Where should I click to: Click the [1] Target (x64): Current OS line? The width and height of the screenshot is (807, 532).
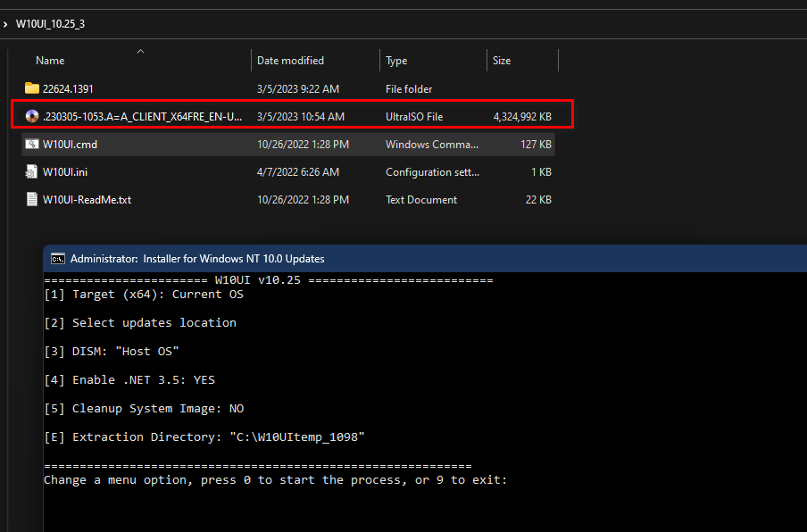(x=144, y=295)
